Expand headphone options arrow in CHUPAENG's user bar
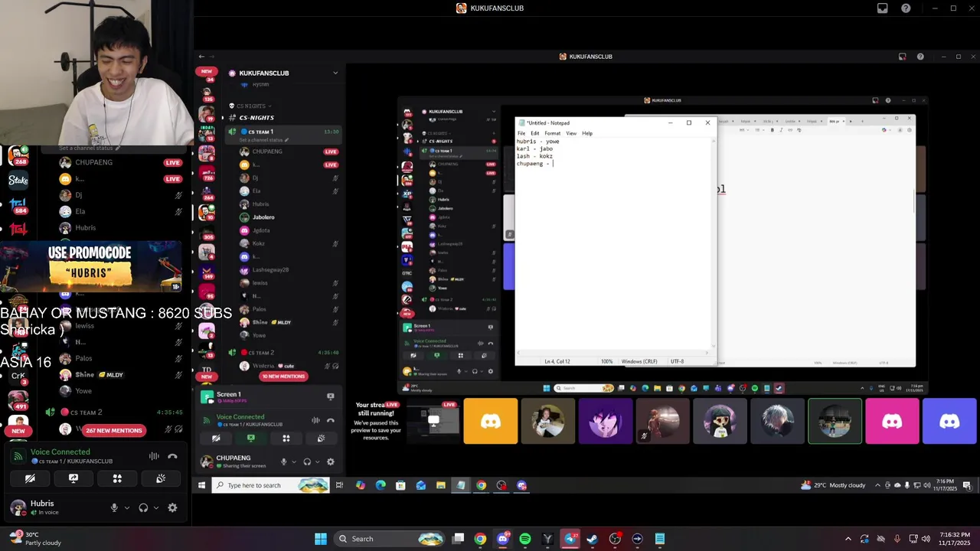980x551 pixels. [x=318, y=461]
